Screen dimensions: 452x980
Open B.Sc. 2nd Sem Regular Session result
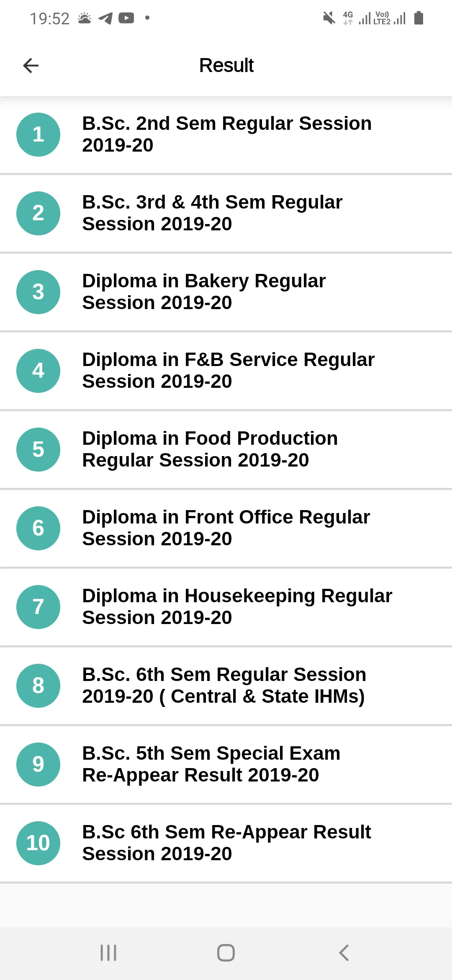(x=227, y=134)
